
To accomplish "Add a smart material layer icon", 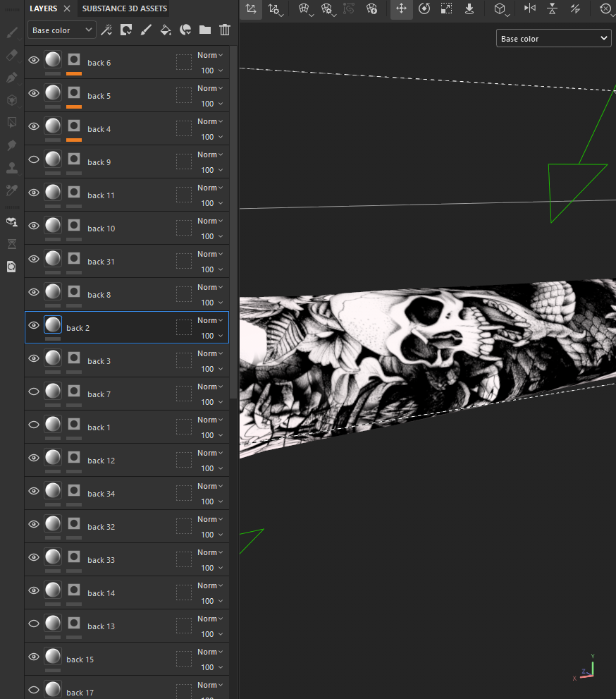I will point(185,30).
